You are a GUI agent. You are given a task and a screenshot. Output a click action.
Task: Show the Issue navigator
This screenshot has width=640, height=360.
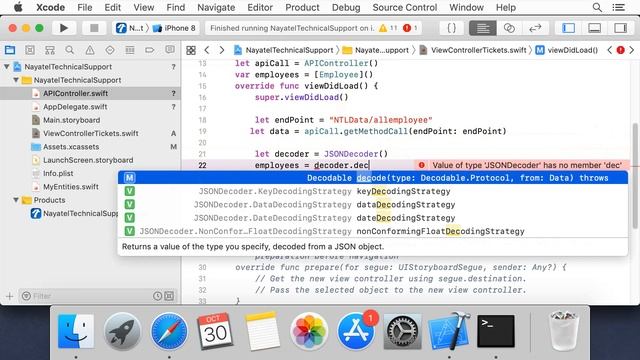[x=90, y=50]
